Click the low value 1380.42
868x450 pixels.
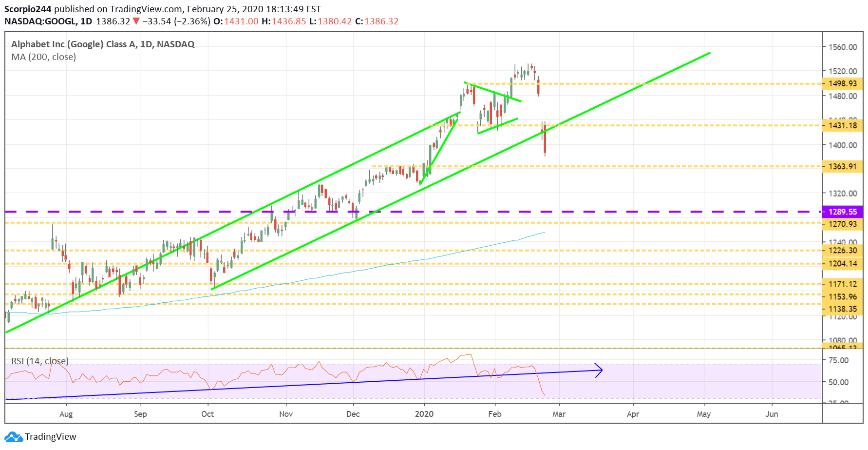click(x=335, y=21)
